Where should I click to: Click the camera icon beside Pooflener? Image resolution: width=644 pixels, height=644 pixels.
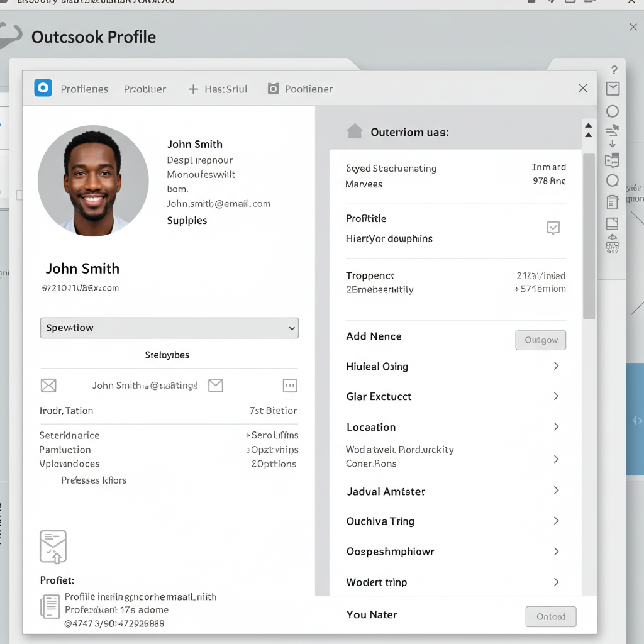click(x=274, y=89)
